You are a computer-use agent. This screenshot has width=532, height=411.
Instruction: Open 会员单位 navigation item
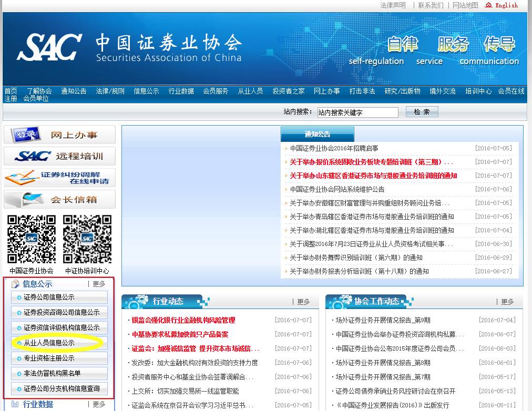[x=36, y=98]
